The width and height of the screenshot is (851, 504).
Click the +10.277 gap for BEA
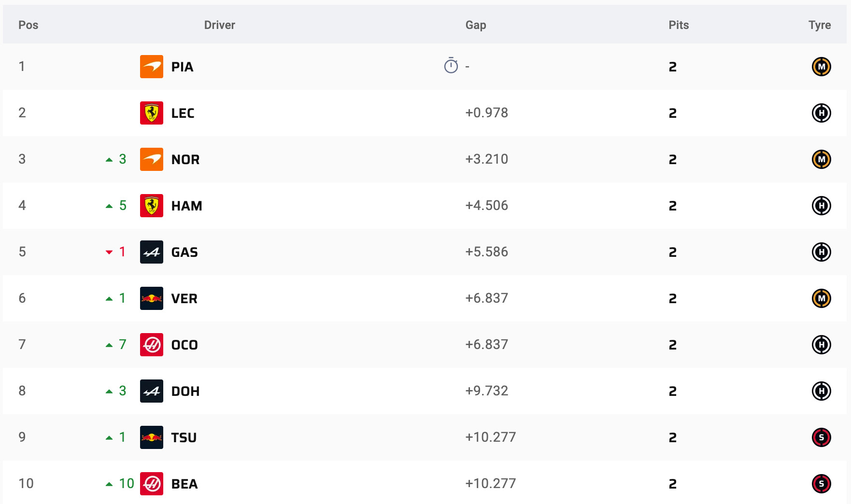point(491,483)
